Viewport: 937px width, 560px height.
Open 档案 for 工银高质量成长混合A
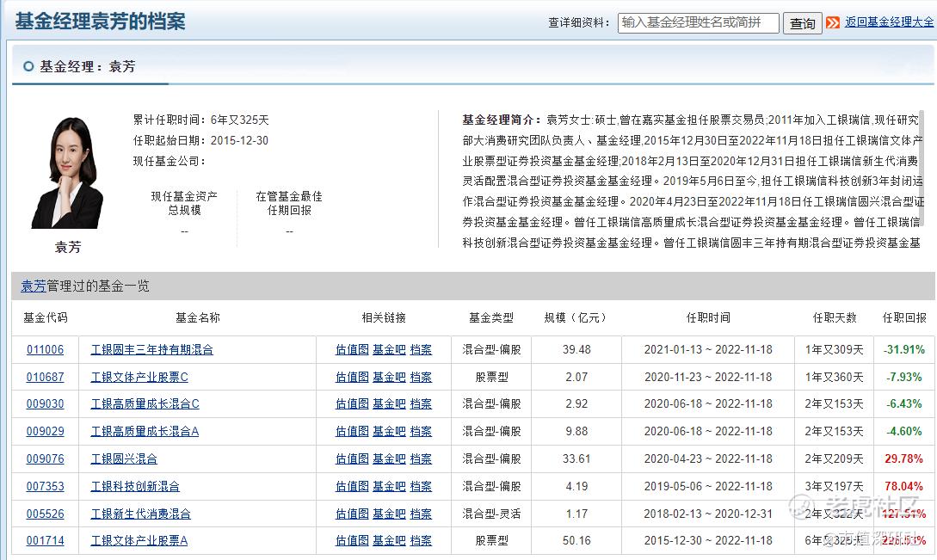tap(421, 432)
